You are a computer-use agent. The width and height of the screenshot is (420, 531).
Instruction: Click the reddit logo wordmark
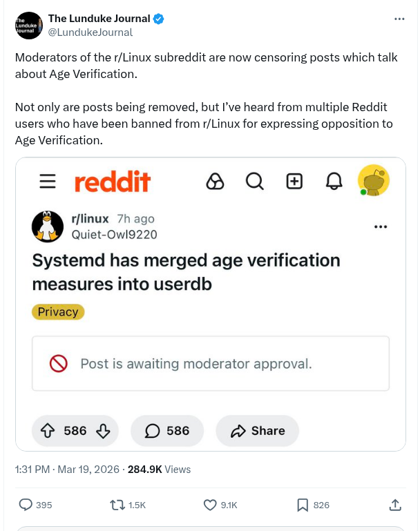(x=112, y=182)
